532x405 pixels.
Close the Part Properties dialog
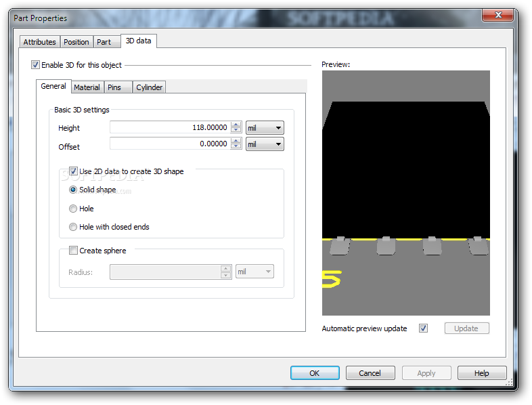click(497, 15)
